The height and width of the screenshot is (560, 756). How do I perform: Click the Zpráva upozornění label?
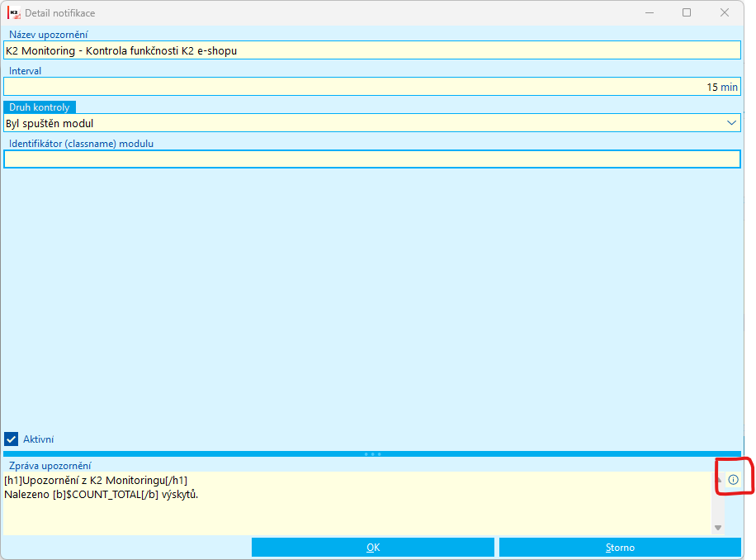pyautogui.click(x=50, y=466)
